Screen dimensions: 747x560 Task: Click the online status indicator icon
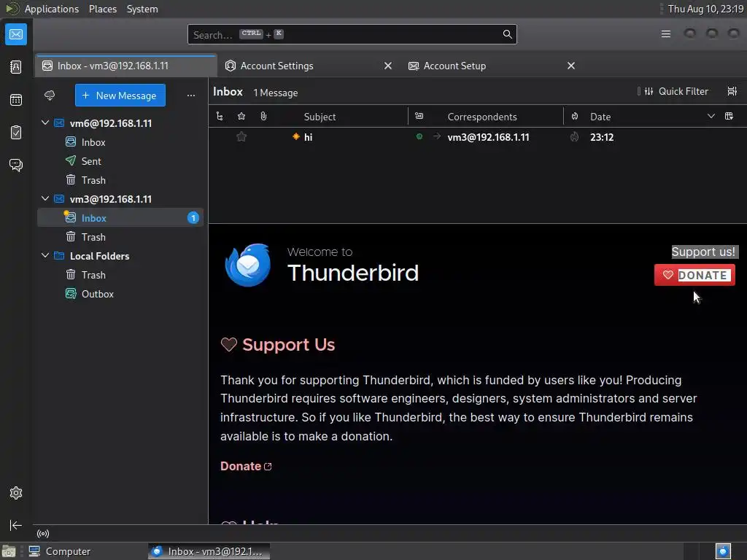tap(43, 533)
